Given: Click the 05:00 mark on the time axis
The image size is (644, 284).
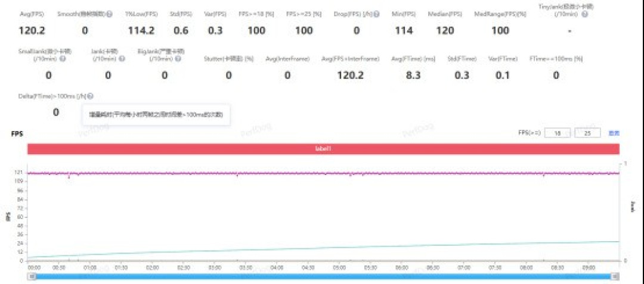Looking at the screenshot, I should coord(339,267).
